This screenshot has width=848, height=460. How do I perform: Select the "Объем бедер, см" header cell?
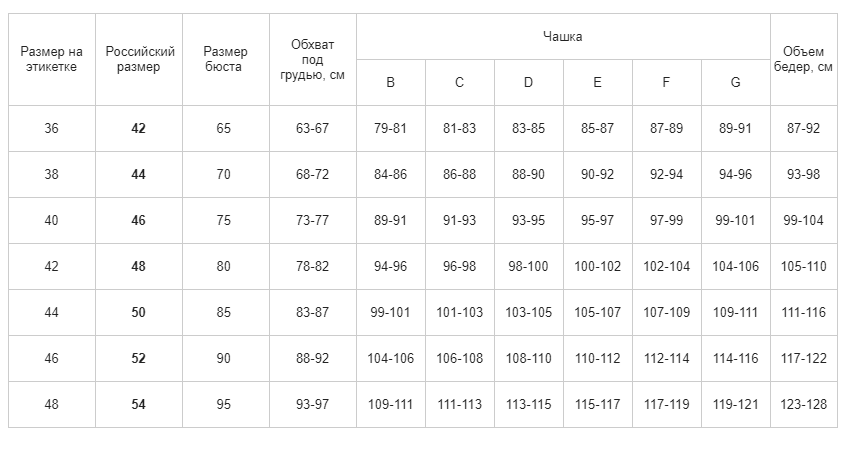[x=804, y=59]
